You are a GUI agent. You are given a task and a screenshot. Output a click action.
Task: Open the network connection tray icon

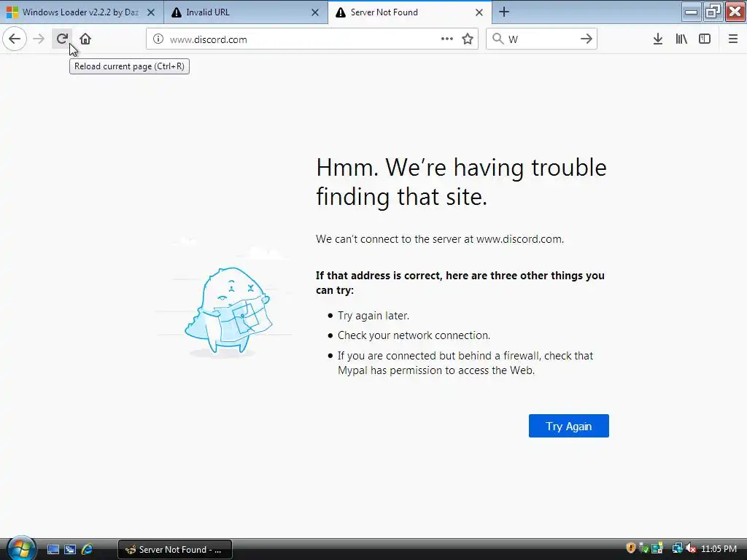(x=678, y=548)
